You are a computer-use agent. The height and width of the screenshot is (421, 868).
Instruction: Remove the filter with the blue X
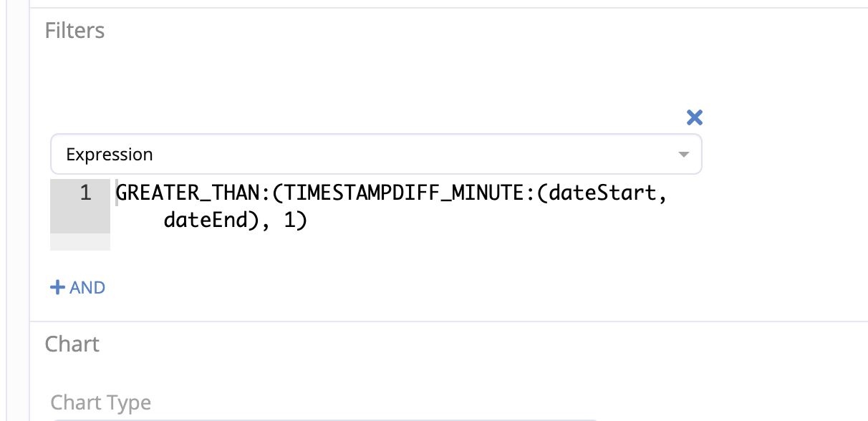694,118
